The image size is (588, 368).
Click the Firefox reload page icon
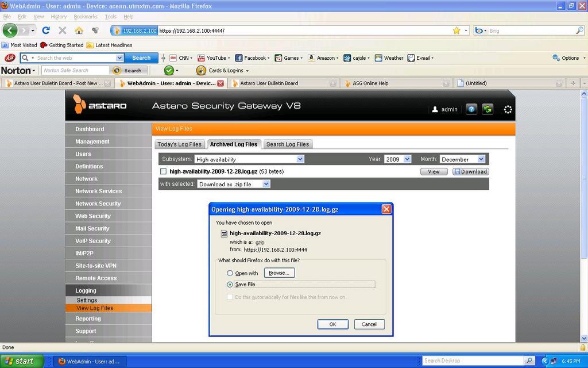46,30
